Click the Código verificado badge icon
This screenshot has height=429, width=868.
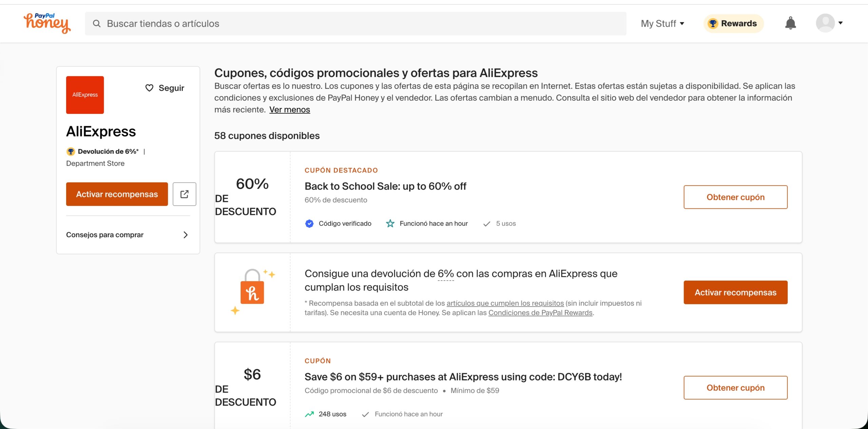pyautogui.click(x=309, y=224)
